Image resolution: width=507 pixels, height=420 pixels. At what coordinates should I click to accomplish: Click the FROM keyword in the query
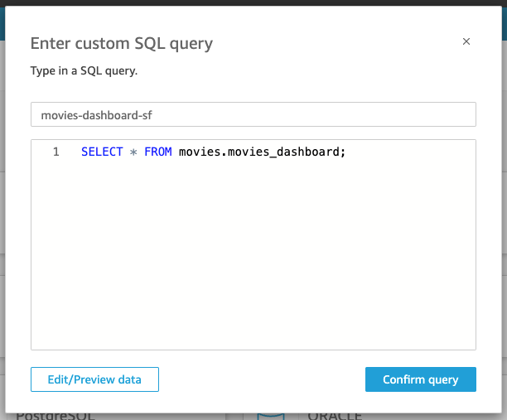pos(157,152)
